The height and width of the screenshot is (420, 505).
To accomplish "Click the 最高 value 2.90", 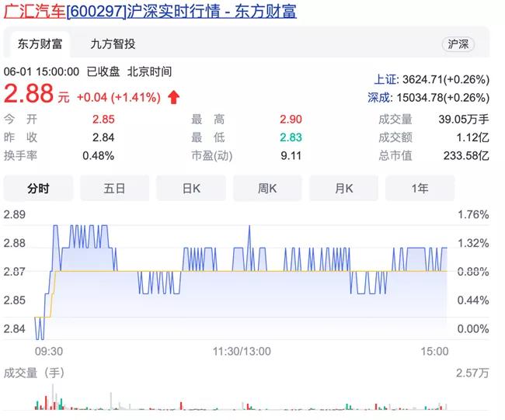I will click(291, 120).
